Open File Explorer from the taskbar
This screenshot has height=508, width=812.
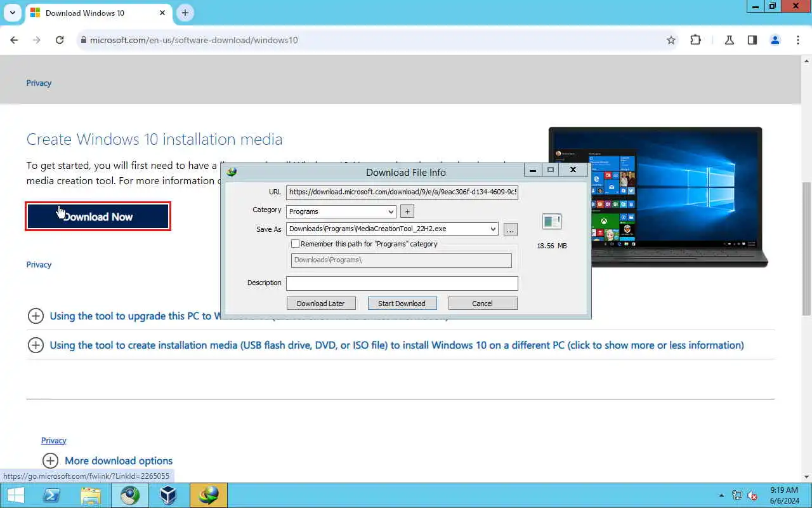(91, 495)
